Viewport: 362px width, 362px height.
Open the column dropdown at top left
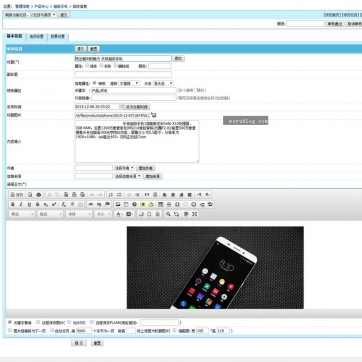(x=30, y=15)
